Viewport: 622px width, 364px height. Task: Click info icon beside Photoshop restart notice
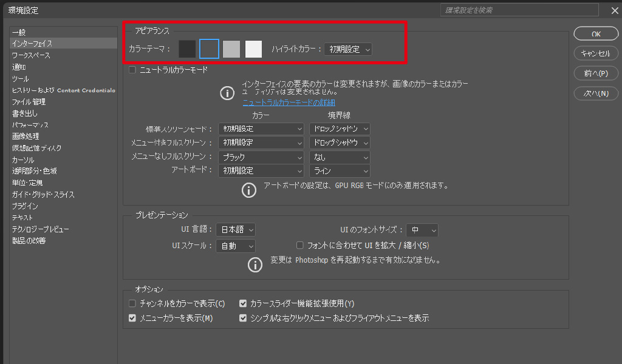255,265
